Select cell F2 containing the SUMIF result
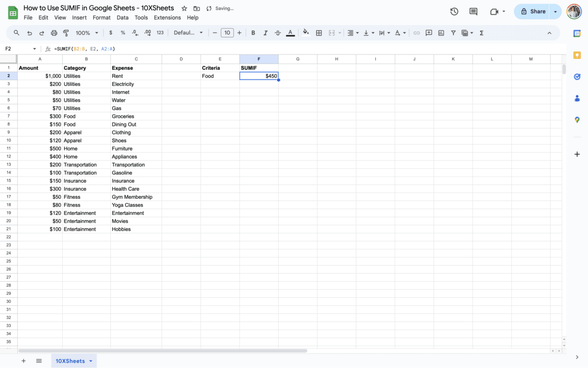 259,76
